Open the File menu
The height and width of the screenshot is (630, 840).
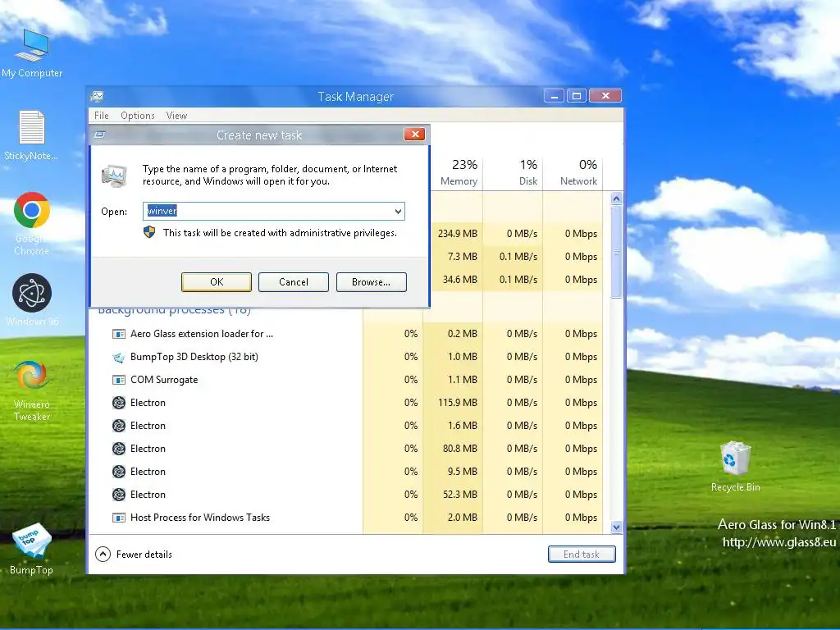pos(101,115)
